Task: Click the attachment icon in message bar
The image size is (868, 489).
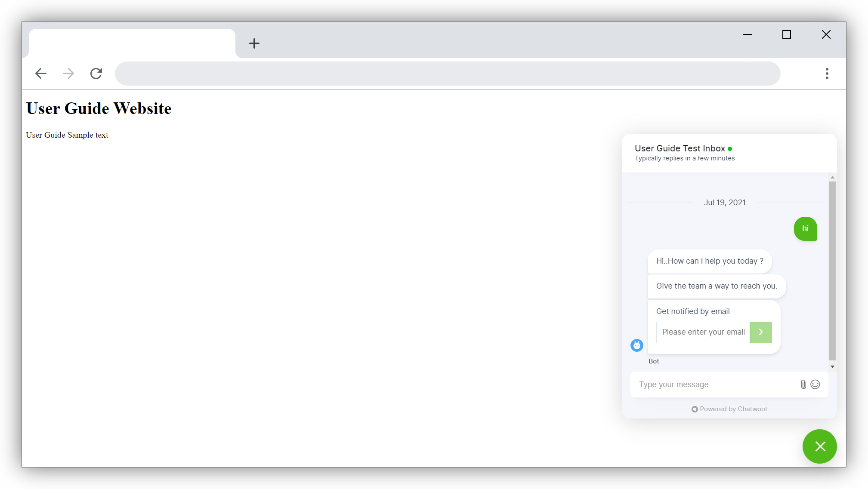Action: pos(803,384)
